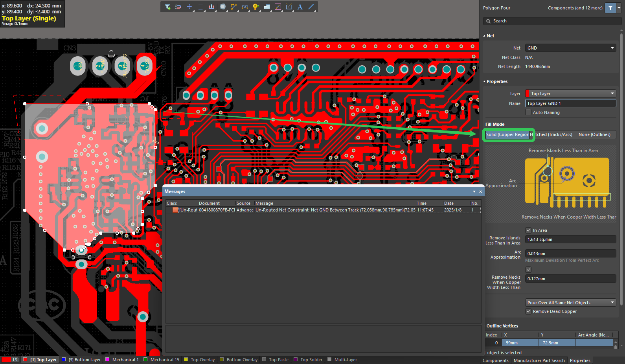The height and width of the screenshot is (364, 625).
Task: Click the Top Layer red color swatch
Action: tap(25, 359)
